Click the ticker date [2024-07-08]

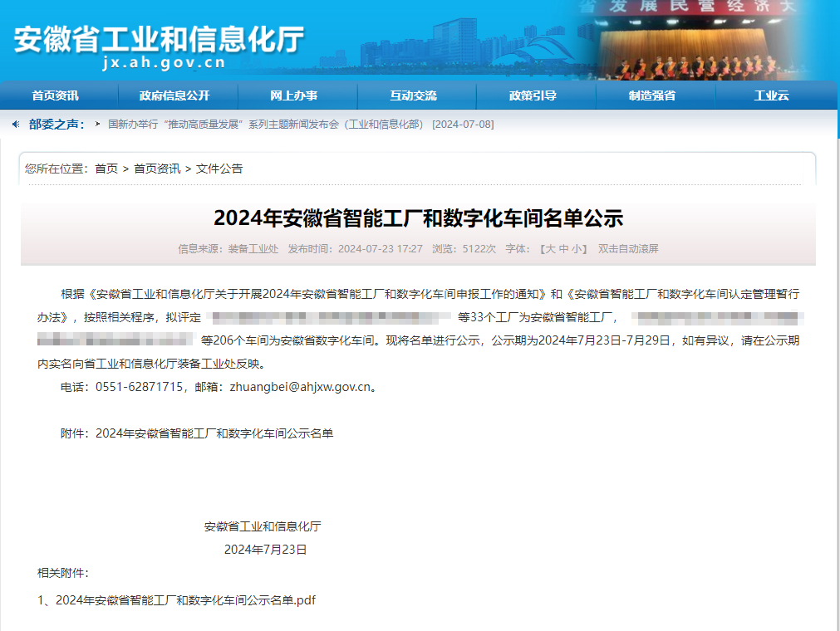[x=463, y=125]
